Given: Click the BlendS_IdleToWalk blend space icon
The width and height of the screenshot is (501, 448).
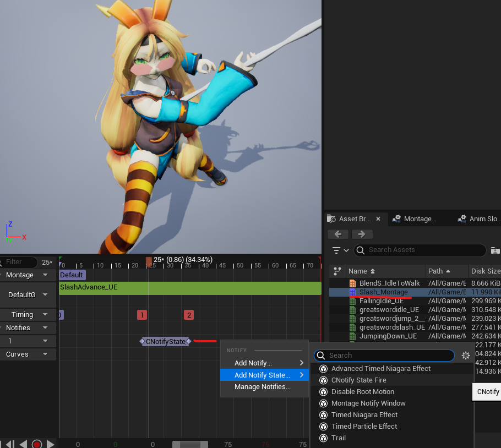Looking at the screenshot, I should (352, 283).
